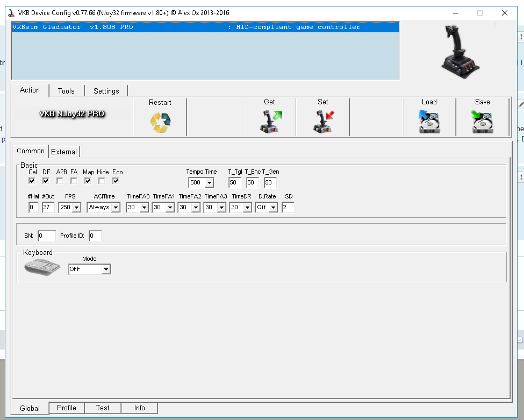Click the VKB app icon in title bar

11,13
